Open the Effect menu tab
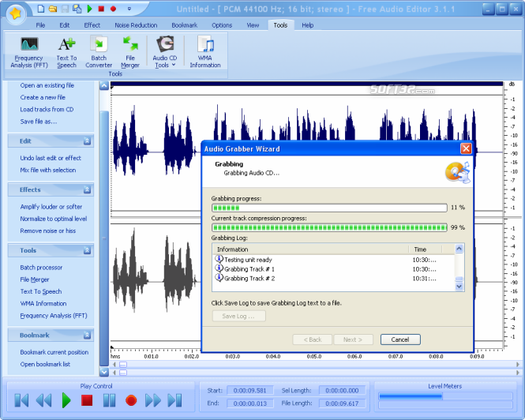525x420 pixels. pyautogui.click(x=92, y=25)
